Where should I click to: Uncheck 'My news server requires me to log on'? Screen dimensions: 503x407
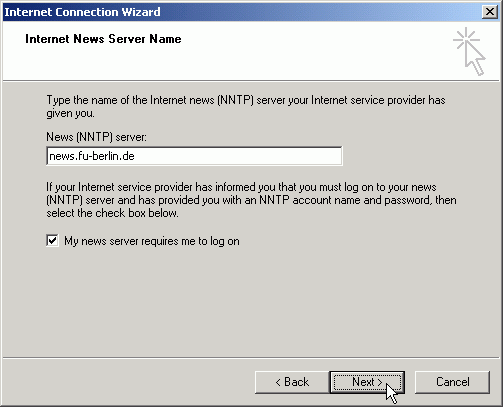click(52, 241)
